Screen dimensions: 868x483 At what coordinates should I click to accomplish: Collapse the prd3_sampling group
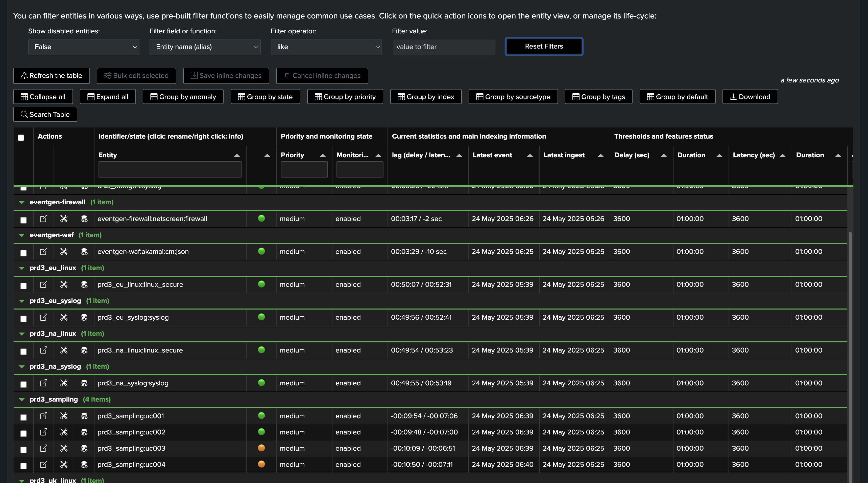[22, 399]
